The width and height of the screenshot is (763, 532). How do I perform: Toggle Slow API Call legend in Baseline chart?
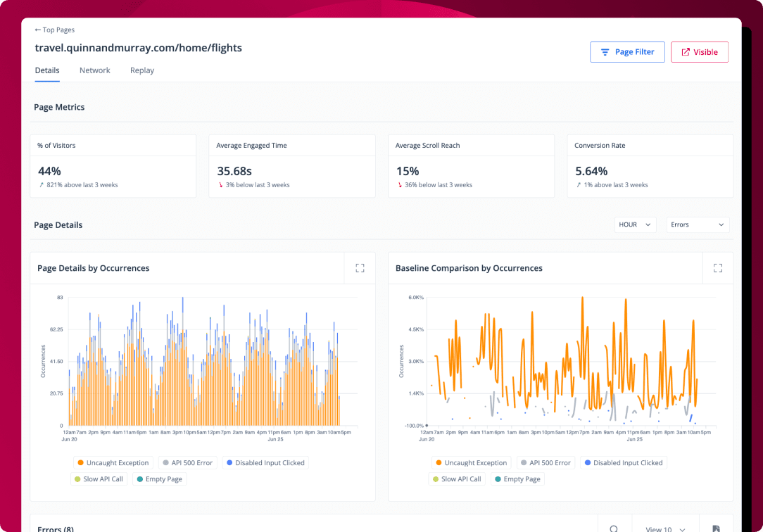click(x=458, y=479)
